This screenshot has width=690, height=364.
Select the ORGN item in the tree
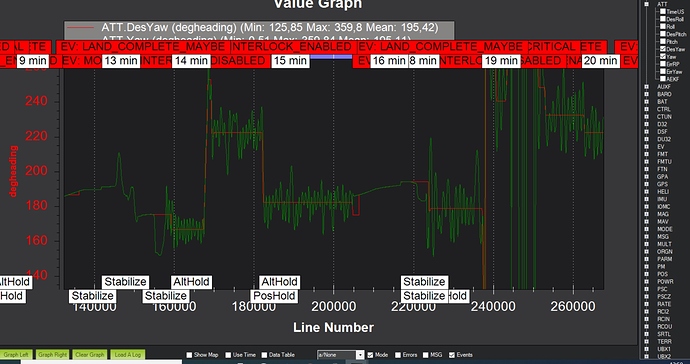[x=664, y=252]
